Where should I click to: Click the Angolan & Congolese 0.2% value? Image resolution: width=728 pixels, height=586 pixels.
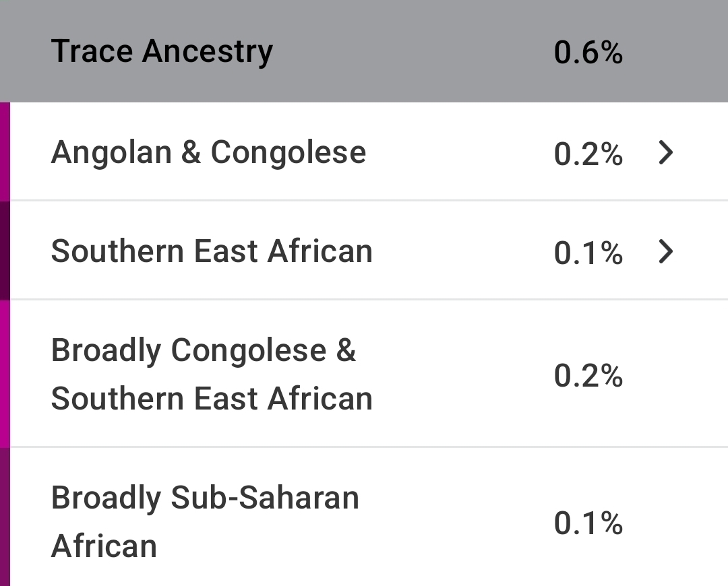click(x=588, y=154)
